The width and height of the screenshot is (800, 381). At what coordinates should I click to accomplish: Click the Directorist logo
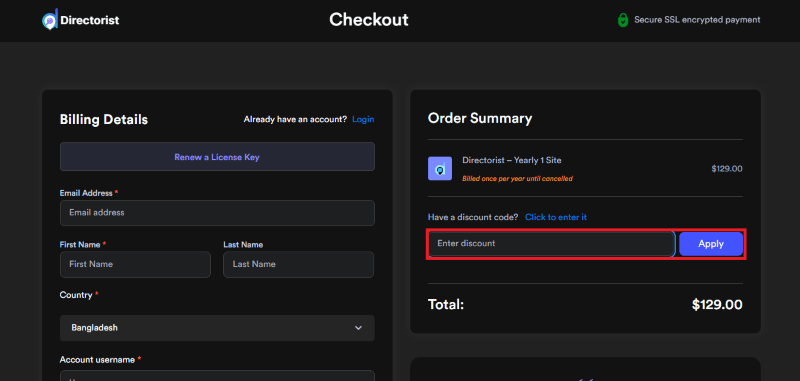coord(81,19)
